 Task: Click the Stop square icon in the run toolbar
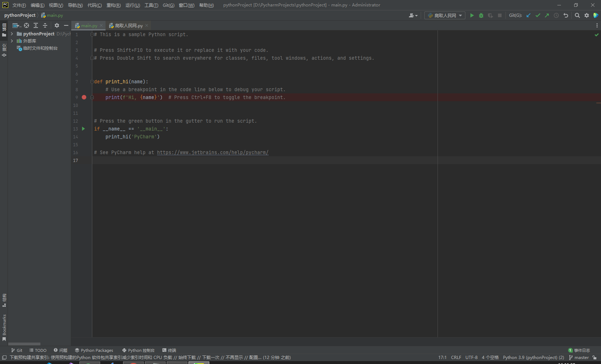click(x=500, y=15)
